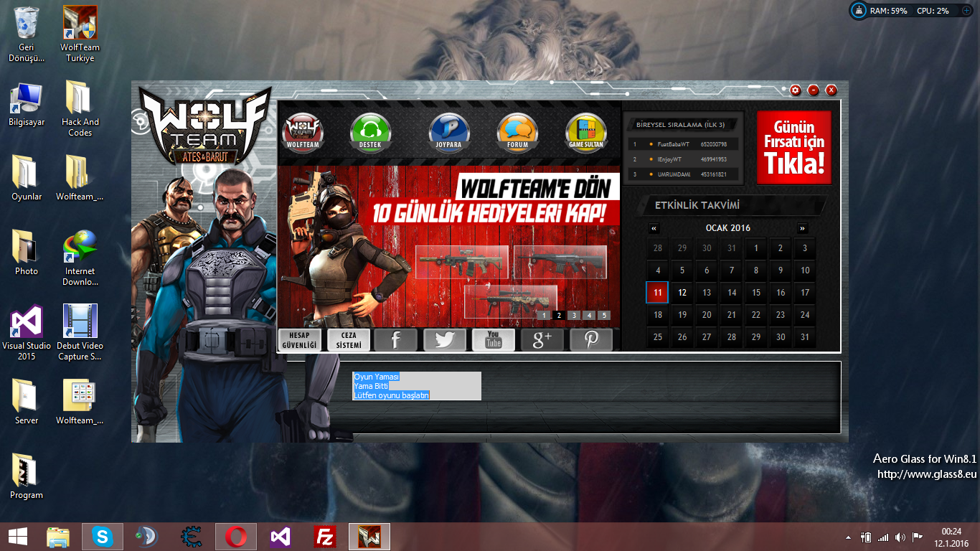Click the Günün Fırsatı için Tıkla banner

pos(794,148)
